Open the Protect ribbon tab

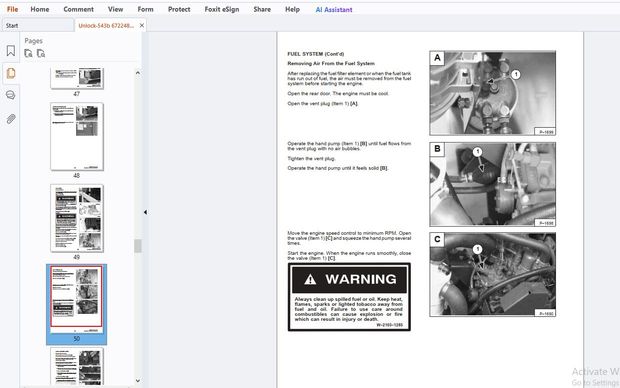(179, 9)
